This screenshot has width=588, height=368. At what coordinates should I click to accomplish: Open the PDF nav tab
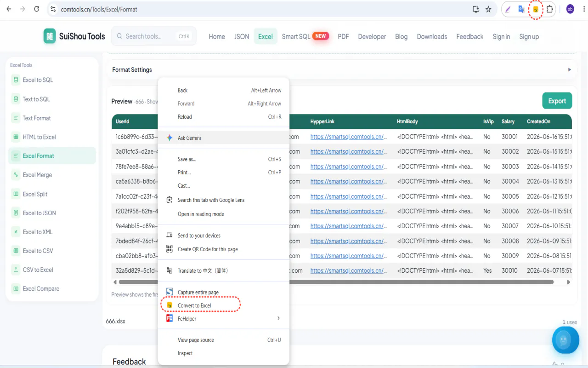343,36
